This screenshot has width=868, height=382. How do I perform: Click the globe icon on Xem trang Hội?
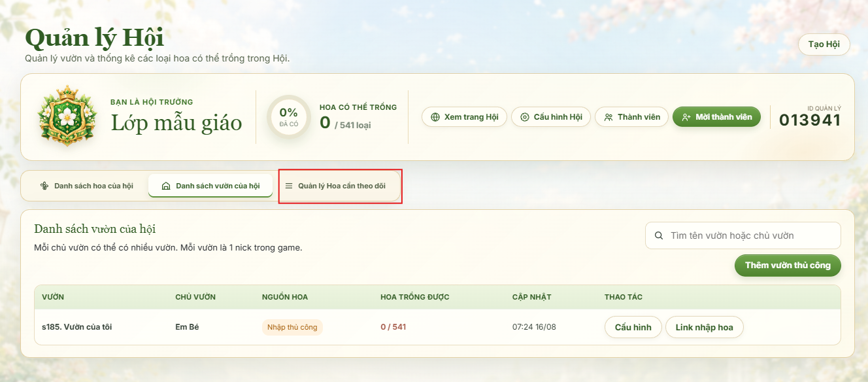435,117
